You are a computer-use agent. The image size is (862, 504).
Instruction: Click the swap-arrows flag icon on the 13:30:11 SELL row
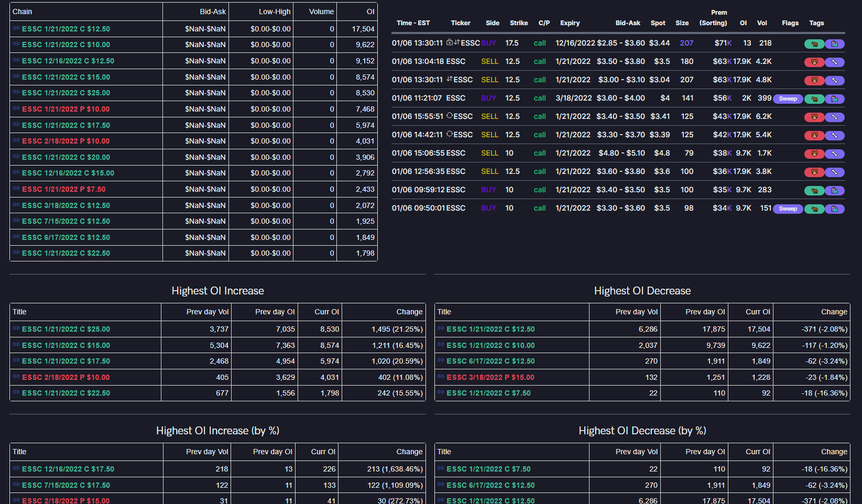click(x=450, y=79)
